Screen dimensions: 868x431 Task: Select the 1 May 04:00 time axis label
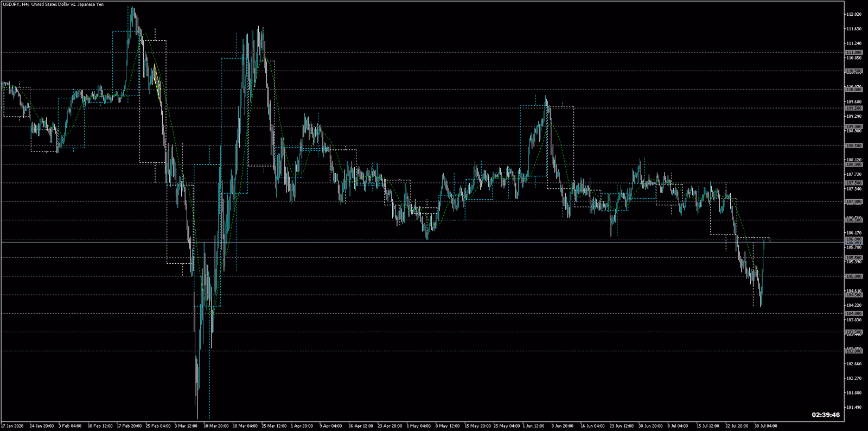(419, 426)
